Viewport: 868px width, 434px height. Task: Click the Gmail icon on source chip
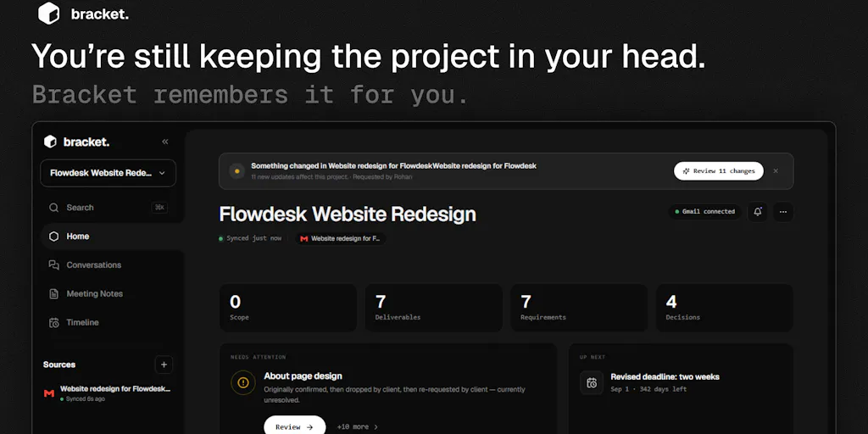[x=304, y=238]
